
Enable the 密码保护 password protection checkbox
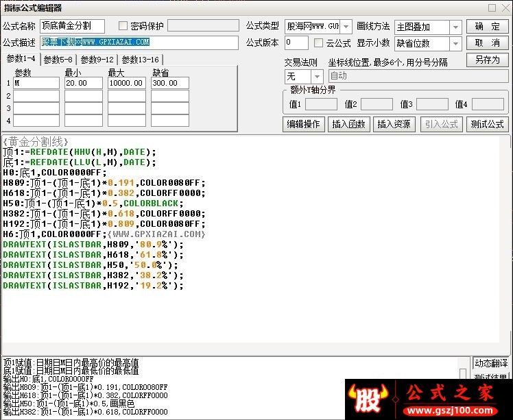tap(123, 26)
